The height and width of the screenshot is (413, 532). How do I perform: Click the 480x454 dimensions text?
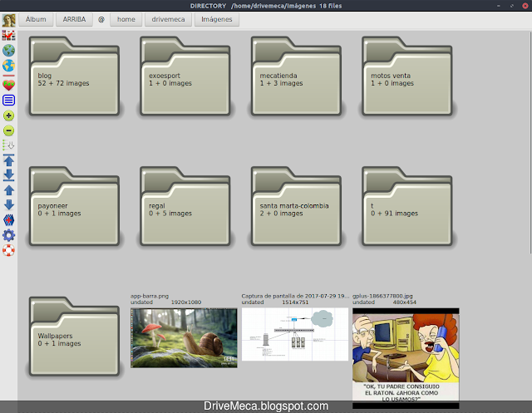[405, 302]
